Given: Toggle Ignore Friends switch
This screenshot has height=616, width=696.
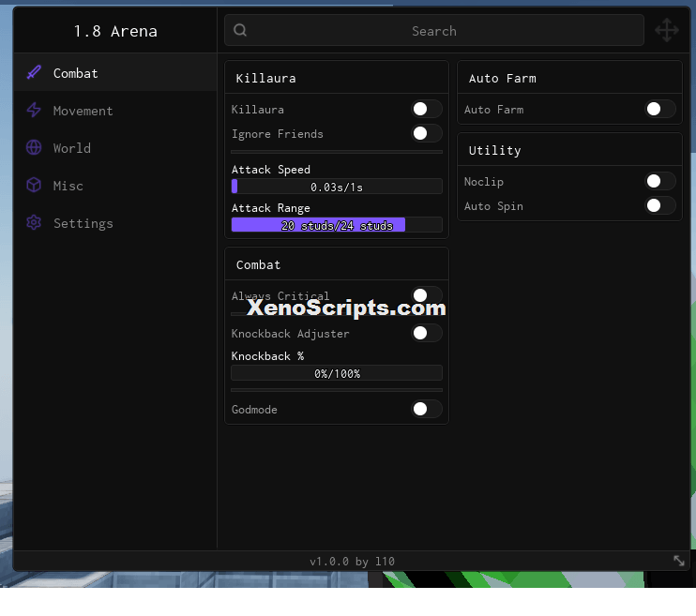Looking at the screenshot, I should tap(426, 133).
